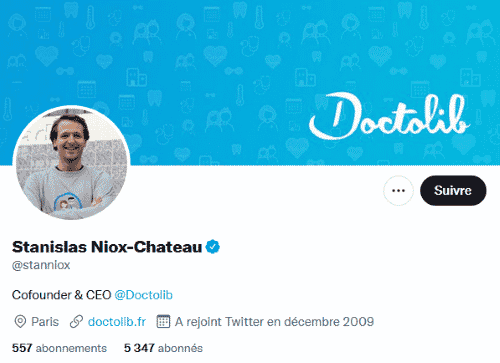Click the location pin icon
The width and height of the screenshot is (500, 363).
pyautogui.click(x=20, y=322)
